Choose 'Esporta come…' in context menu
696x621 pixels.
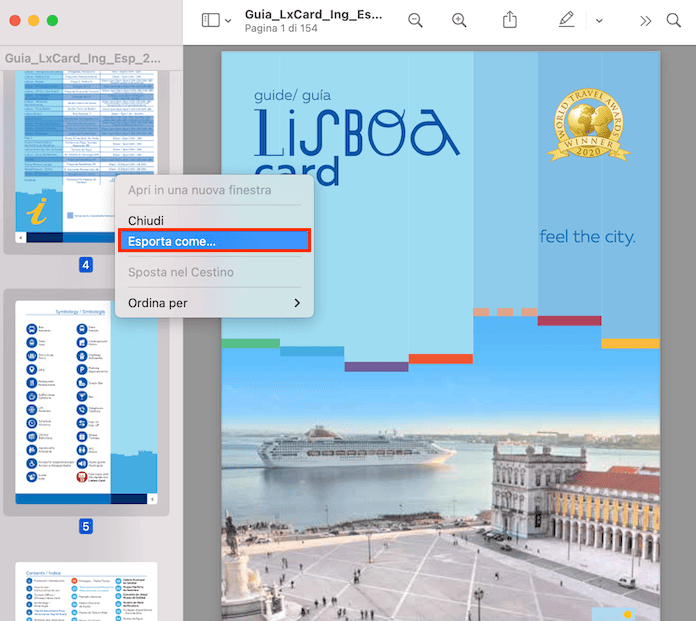tap(214, 241)
